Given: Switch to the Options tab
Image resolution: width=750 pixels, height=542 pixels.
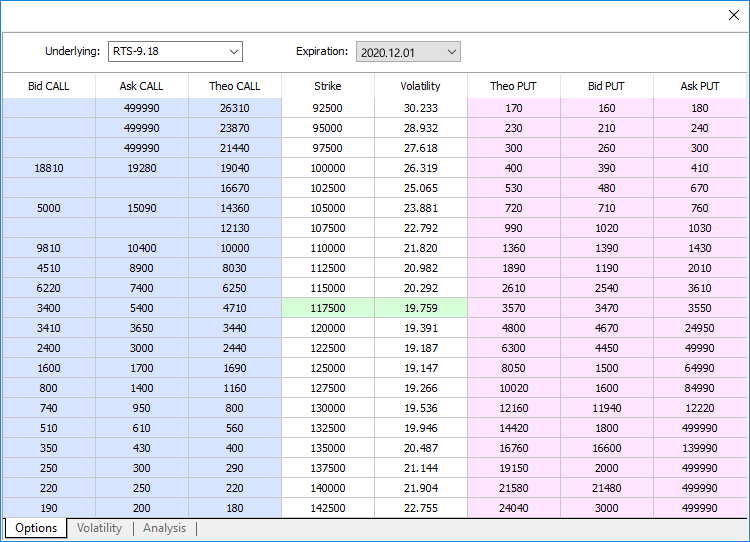Looking at the screenshot, I should [x=36, y=528].
